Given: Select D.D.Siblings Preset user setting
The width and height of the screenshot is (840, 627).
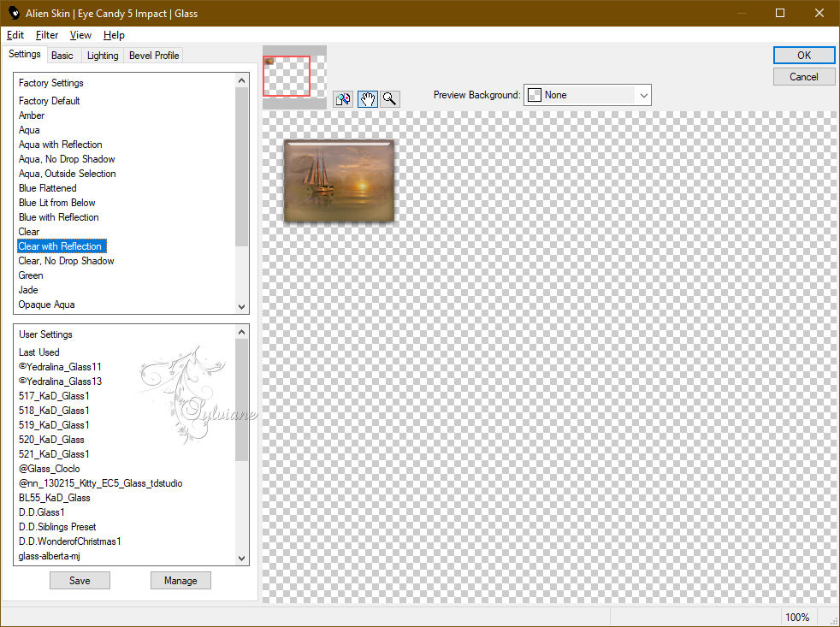Looking at the screenshot, I should (x=57, y=526).
